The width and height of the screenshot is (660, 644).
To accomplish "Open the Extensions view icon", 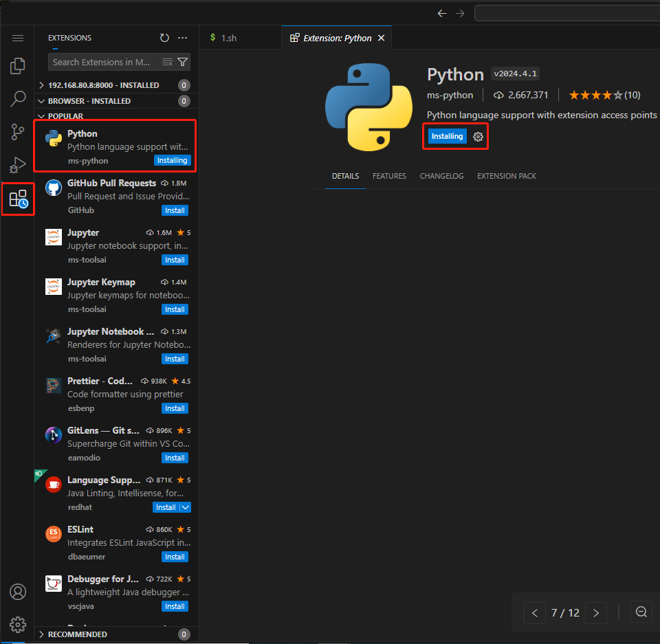I will pyautogui.click(x=18, y=199).
